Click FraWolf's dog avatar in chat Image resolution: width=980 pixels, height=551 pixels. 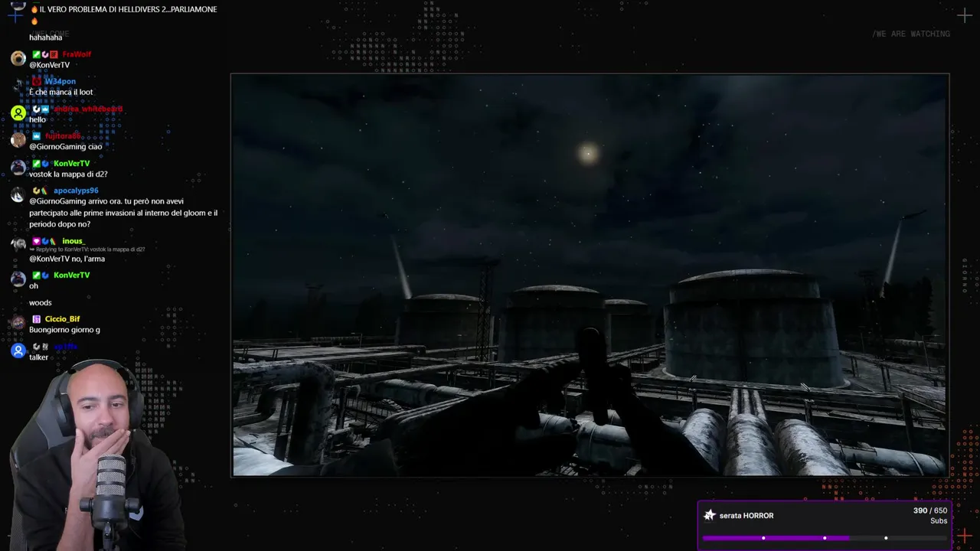18,59
